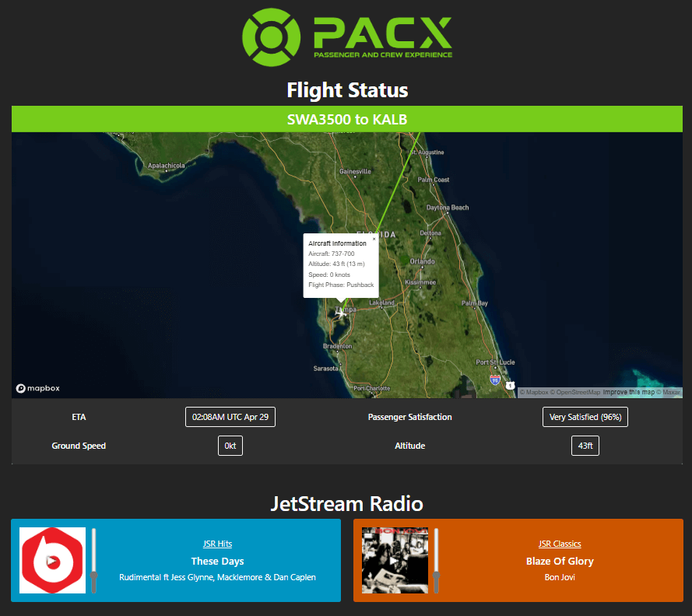Screen dimensions: 692x616
Task: Click the Mapbox logo on the map
Action: pos(38,388)
